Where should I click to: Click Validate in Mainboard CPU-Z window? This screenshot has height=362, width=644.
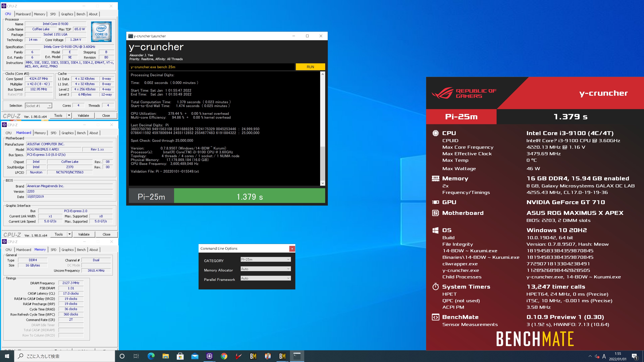tap(84, 234)
